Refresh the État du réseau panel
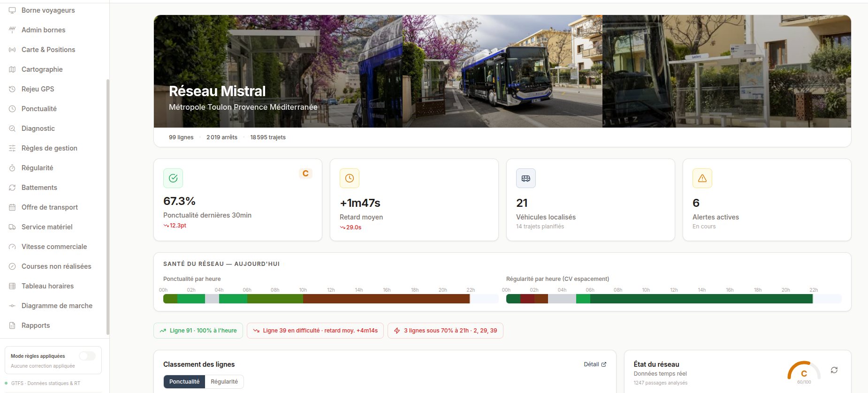The height and width of the screenshot is (393, 868). (834, 370)
